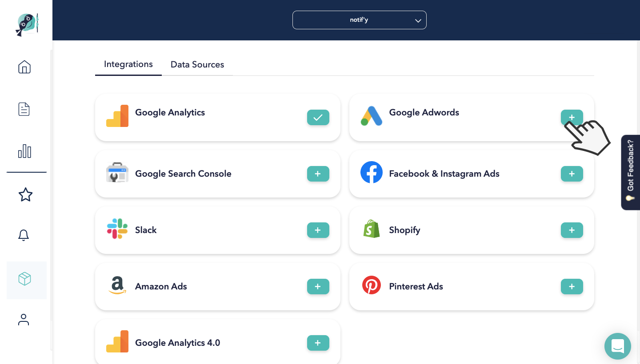Open the bell notifications icon
Viewport: 640px width, 364px height.
click(24, 235)
